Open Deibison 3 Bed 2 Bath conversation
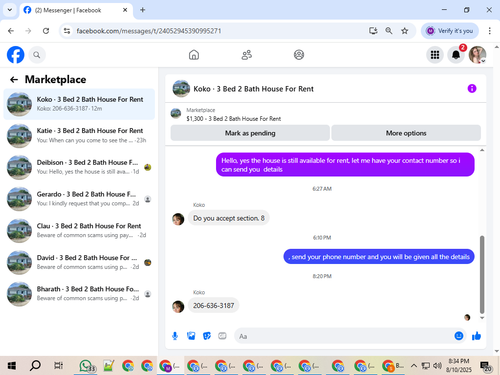The width and height of the screenshot is (500, 375). click(79, 167)
